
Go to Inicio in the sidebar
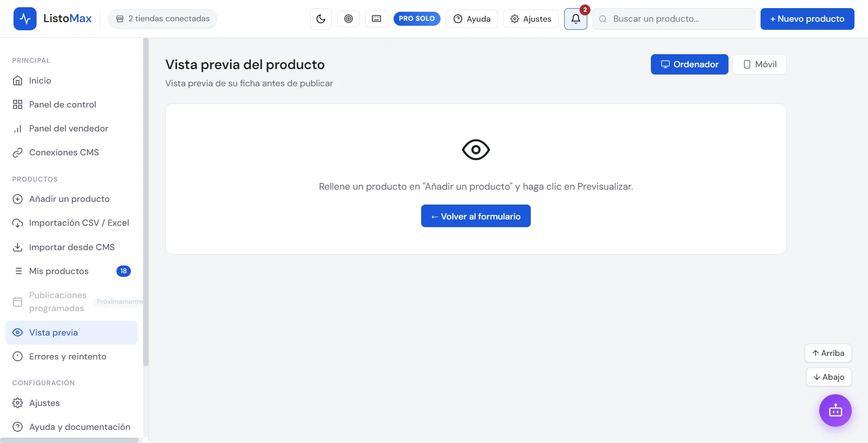(x=71, y=80)
